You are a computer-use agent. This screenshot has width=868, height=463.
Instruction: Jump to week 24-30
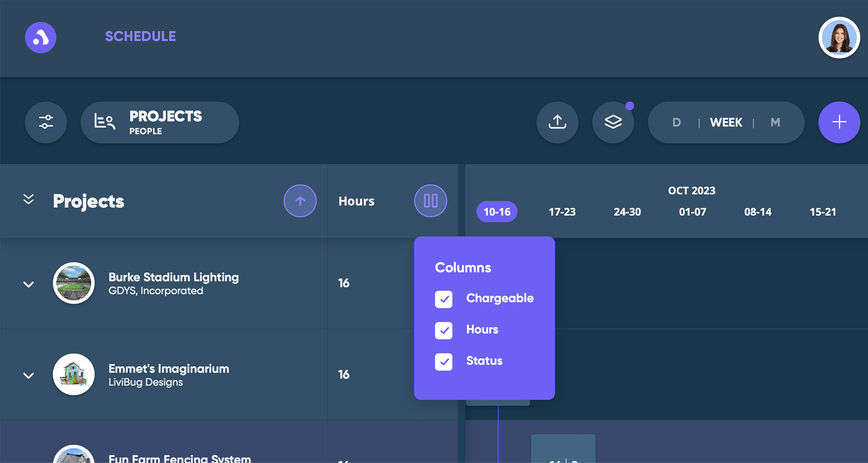[x=627, y=212]
